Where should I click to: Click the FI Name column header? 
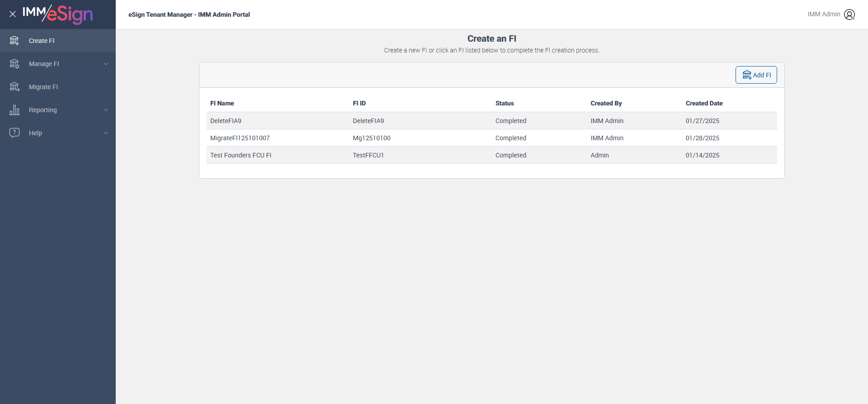click(x=222, y=103)
